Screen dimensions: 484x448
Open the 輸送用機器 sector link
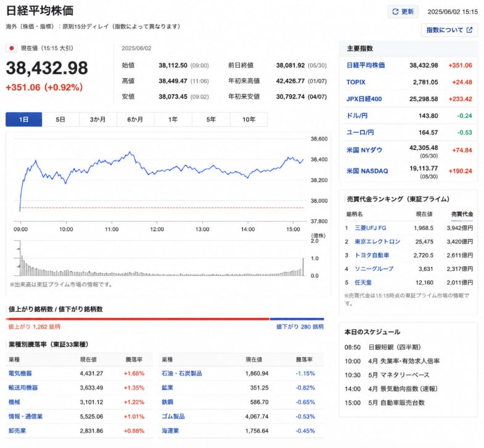(23, 388)
